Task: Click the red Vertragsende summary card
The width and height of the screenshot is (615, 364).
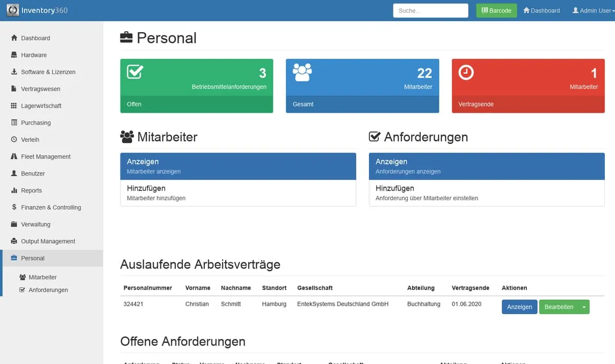Action: click(x=528, y=85)
